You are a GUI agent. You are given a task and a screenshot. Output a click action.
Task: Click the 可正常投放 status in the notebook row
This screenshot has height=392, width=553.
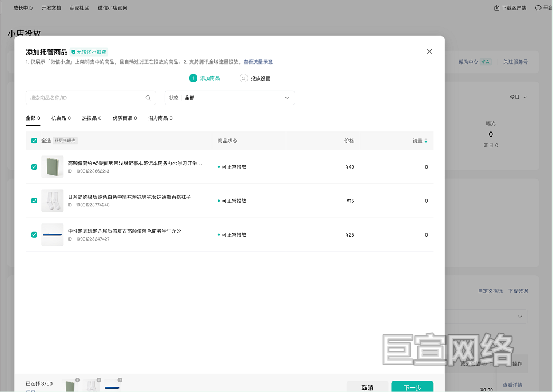232,167
